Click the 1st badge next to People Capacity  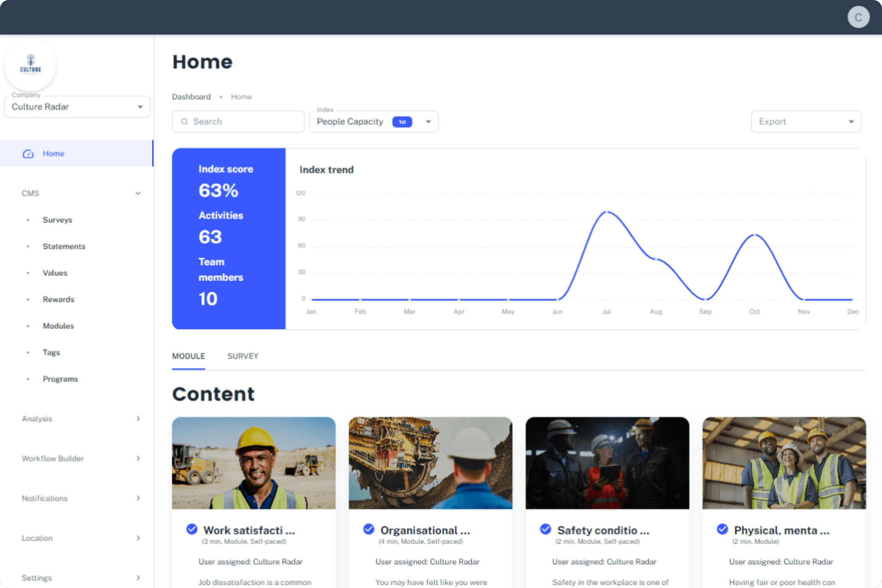click(402, 122)
